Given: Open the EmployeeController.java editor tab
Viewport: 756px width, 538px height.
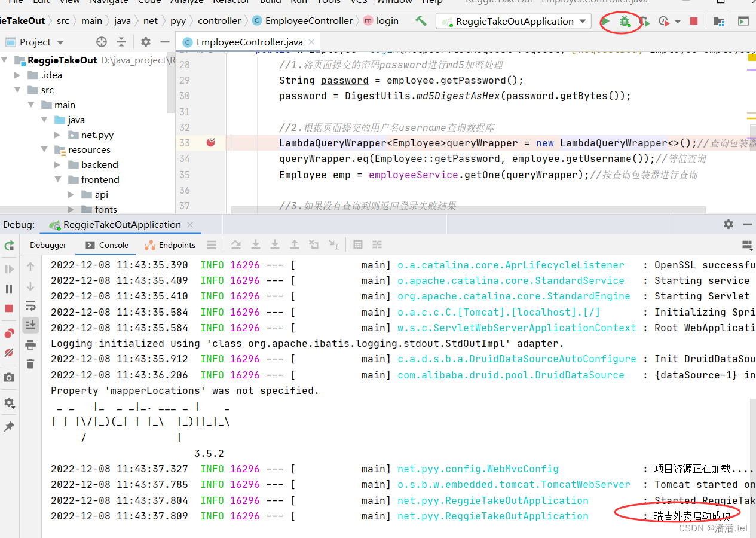Looking at the screenshot, I should (x=249, y=42).
